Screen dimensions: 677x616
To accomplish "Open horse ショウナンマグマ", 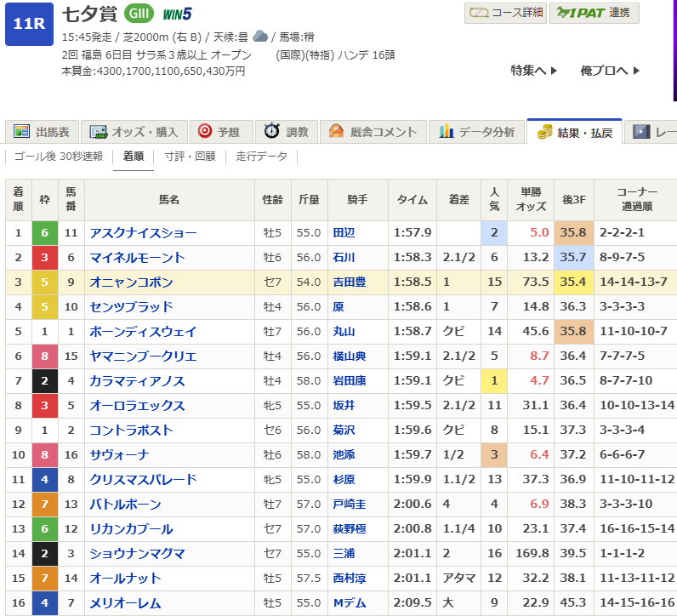I will pos(137,553).
